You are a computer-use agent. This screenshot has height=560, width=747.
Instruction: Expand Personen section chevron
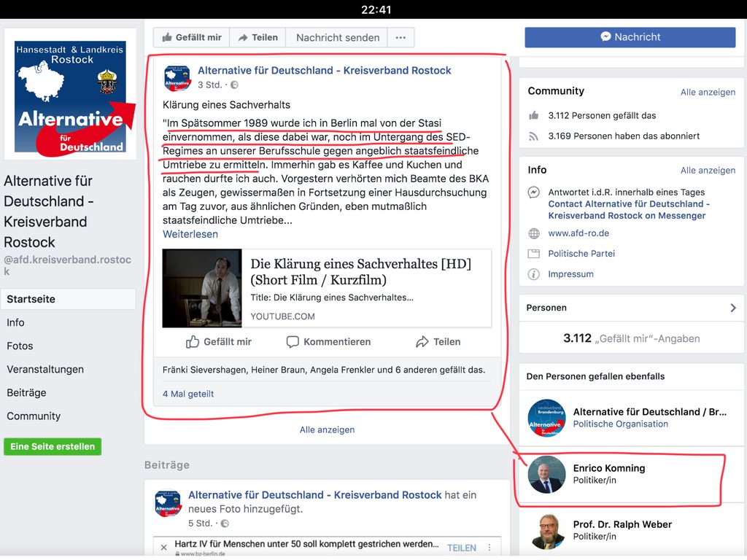click(733, 308)
